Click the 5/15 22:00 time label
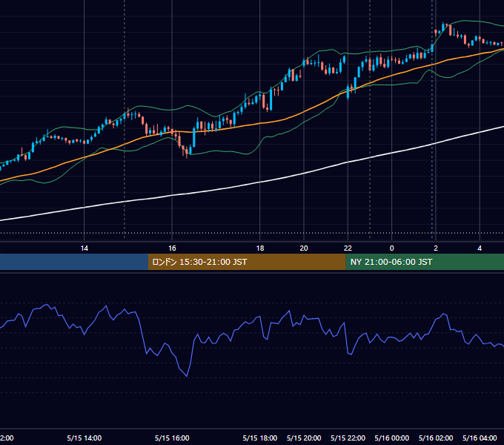Image resolution: width=504 pixels, height=445 pixels. pos(348,438)
